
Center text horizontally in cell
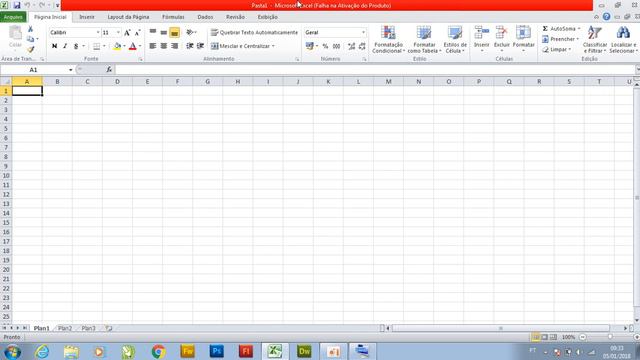coord(164,46)
